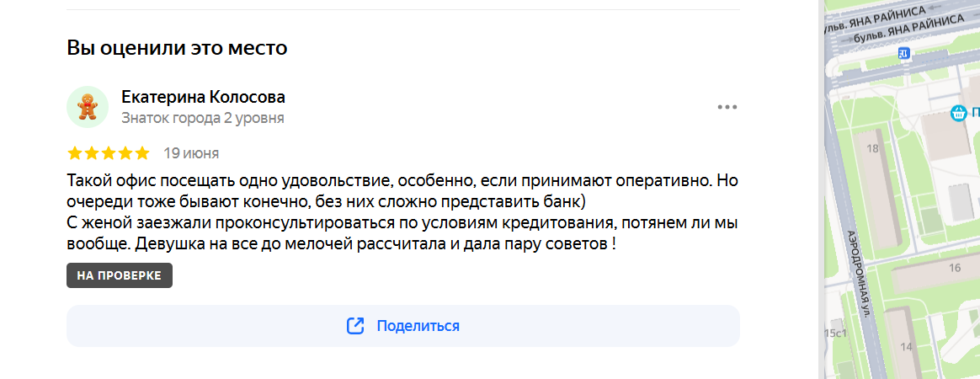Viewport: 980px width, 379px height.
Task: Select building number 16 on map
Action: [x=955, y=269]
